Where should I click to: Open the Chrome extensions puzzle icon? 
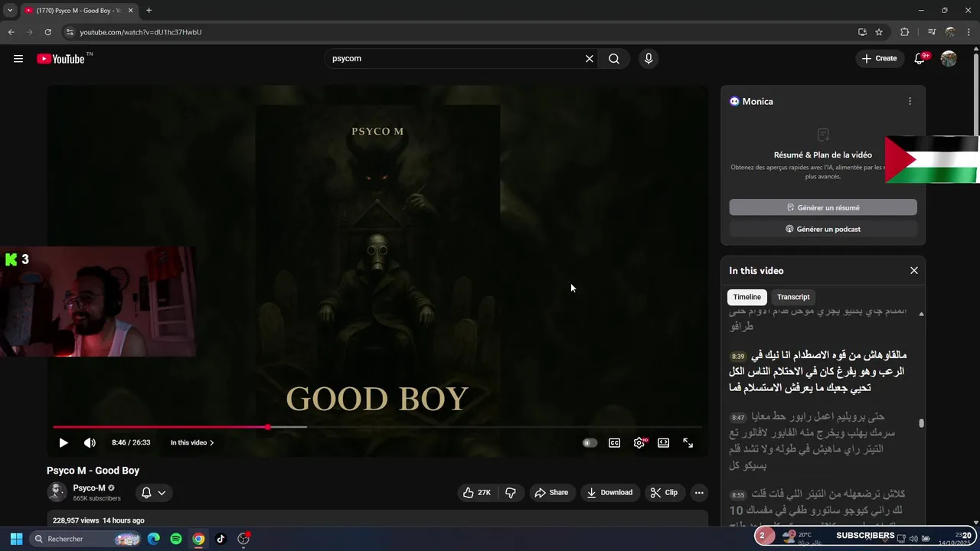click(x=904, y=32)
